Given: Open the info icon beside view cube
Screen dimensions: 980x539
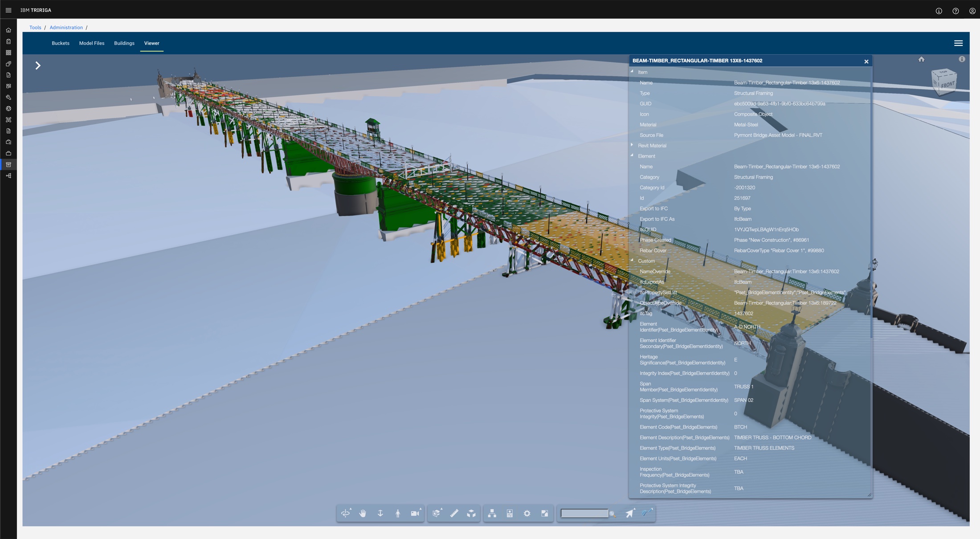Looking at the screenshot, I should 962,59.
